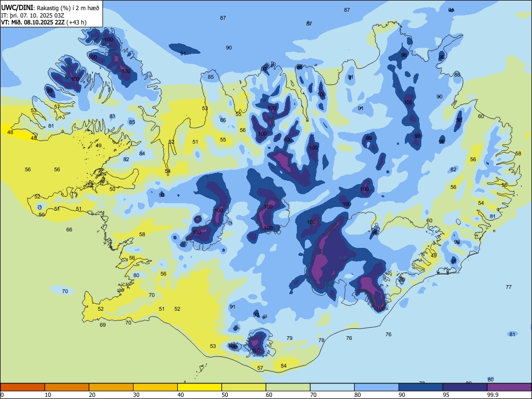The height and width of the screenshot is (399, 532).
Task: Click the pale blue 70–80 legend swatch
Action: 332,387
